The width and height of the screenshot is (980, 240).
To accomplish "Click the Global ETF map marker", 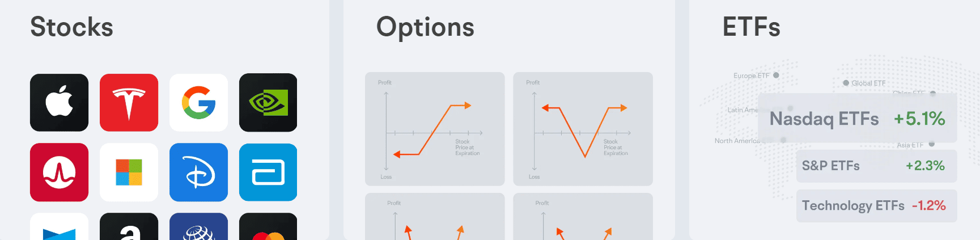I will point(846,83).
